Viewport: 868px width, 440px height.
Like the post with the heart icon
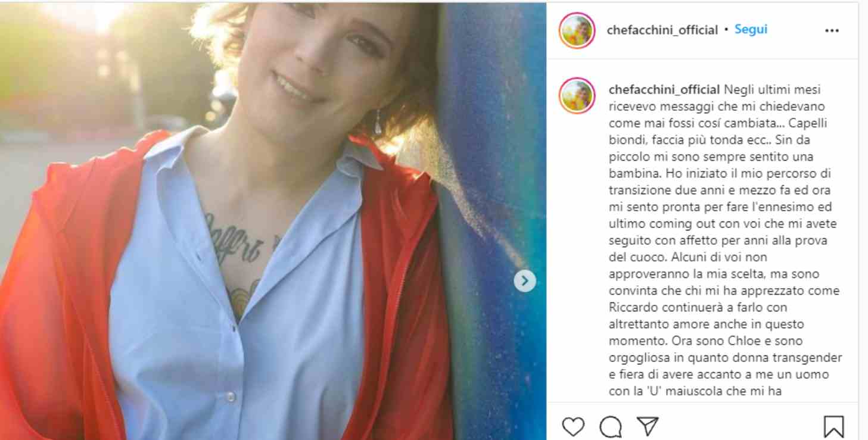573,426
